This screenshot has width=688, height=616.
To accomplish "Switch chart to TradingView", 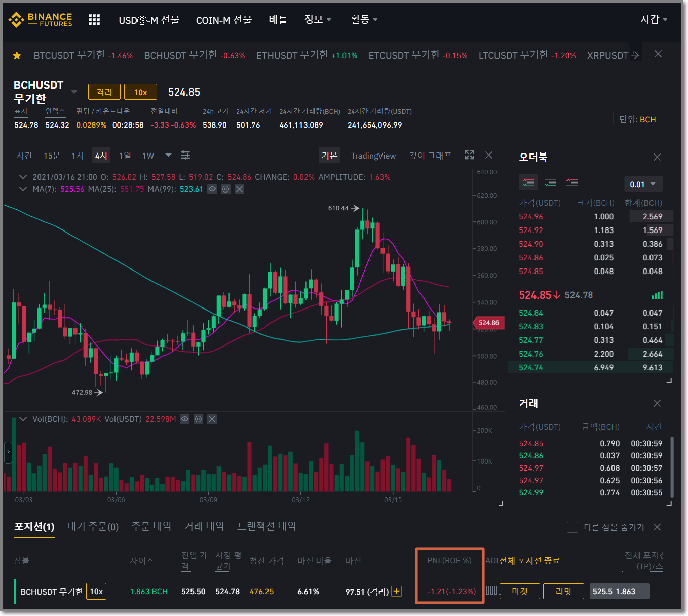I will (373, 156).
